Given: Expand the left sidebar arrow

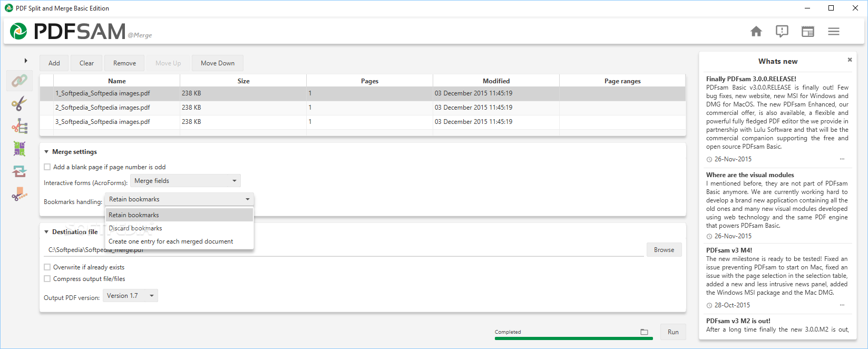Looking at the screenshot, I should pyautogui.click(x=26, y=61).
